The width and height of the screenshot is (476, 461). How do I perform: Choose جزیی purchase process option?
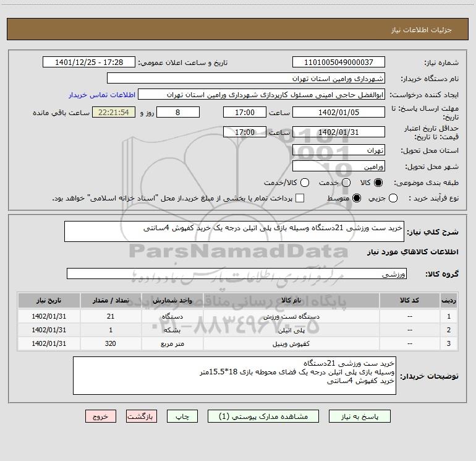pos(393,198)
